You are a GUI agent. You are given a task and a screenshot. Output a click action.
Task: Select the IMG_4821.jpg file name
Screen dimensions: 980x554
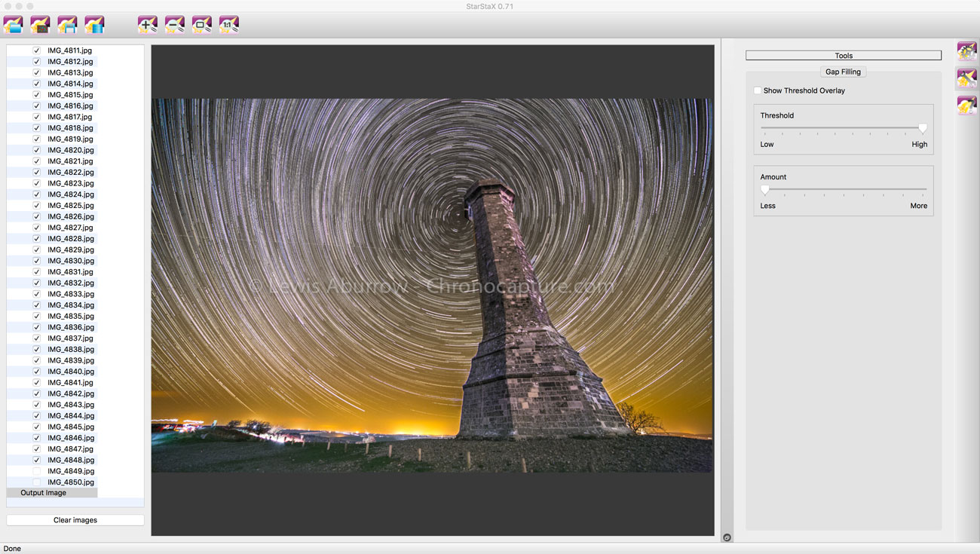[71, 161]
